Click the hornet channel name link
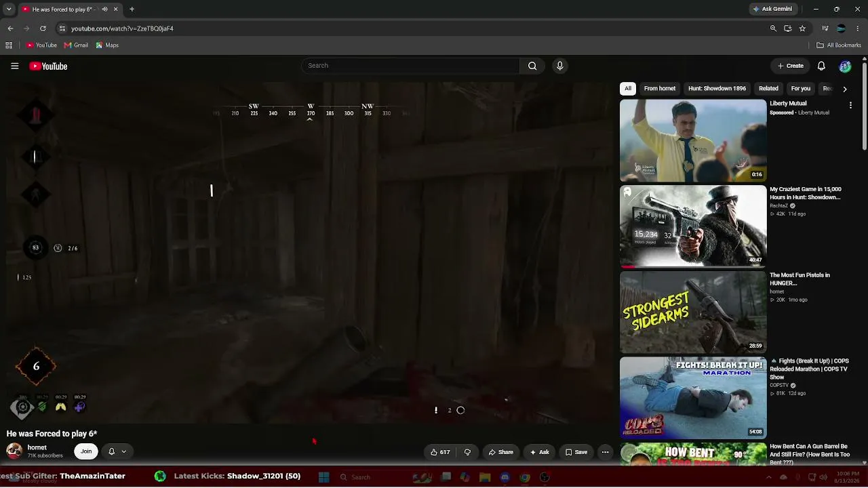868x488 pixels. 37,447
